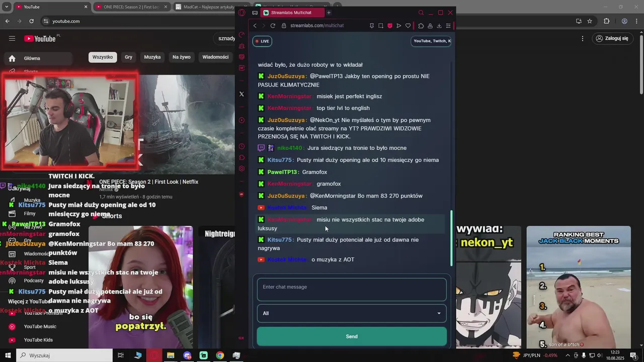644x362 pixels.
Task: Expand the All platform dropdown in Multichat
Action: pyautogui.click(x=352, y=313)
